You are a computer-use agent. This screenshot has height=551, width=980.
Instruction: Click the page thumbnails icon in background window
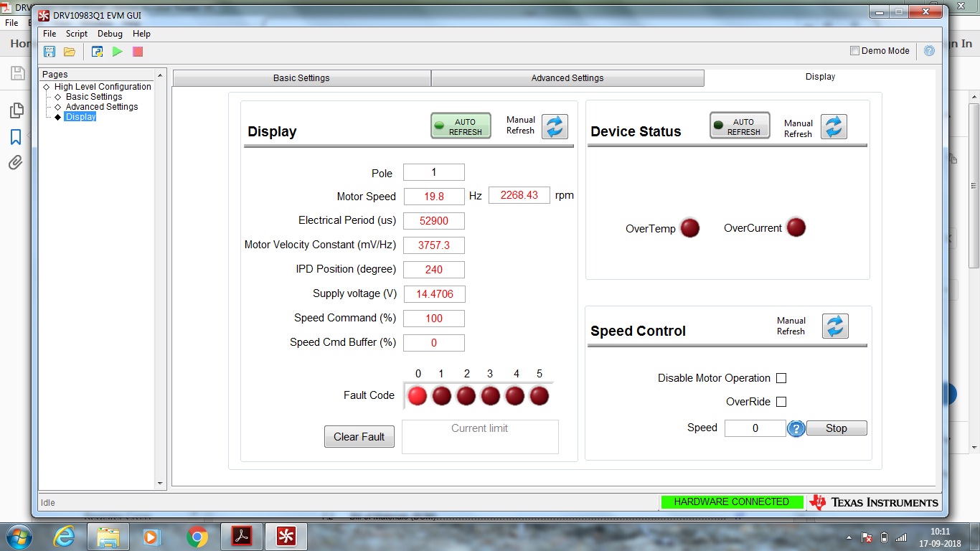pyautogui.click(x=16, y=110)
